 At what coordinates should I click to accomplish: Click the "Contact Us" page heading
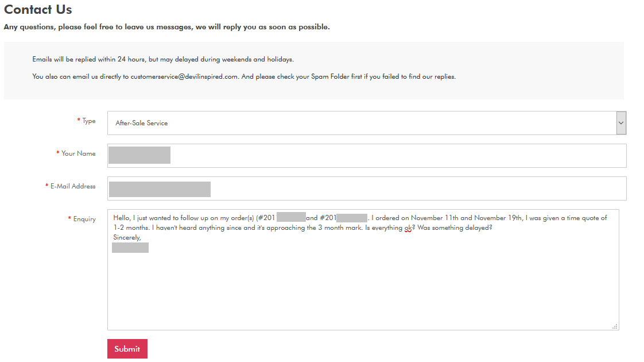[38, 10]
